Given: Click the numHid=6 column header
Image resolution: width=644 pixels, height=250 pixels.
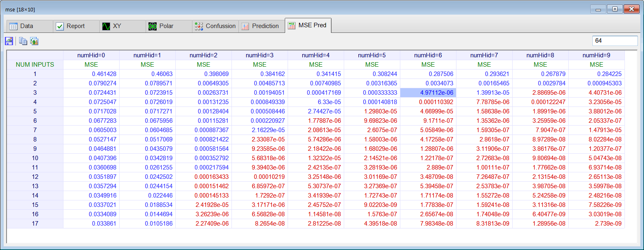Looking at the screenshot, I should coord(428,55).
